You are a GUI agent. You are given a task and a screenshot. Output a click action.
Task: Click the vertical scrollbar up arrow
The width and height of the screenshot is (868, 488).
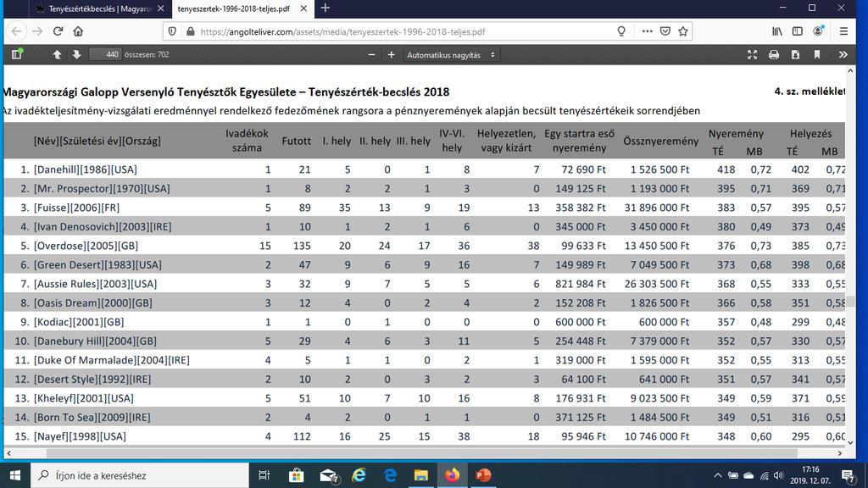tap(850, 71)
